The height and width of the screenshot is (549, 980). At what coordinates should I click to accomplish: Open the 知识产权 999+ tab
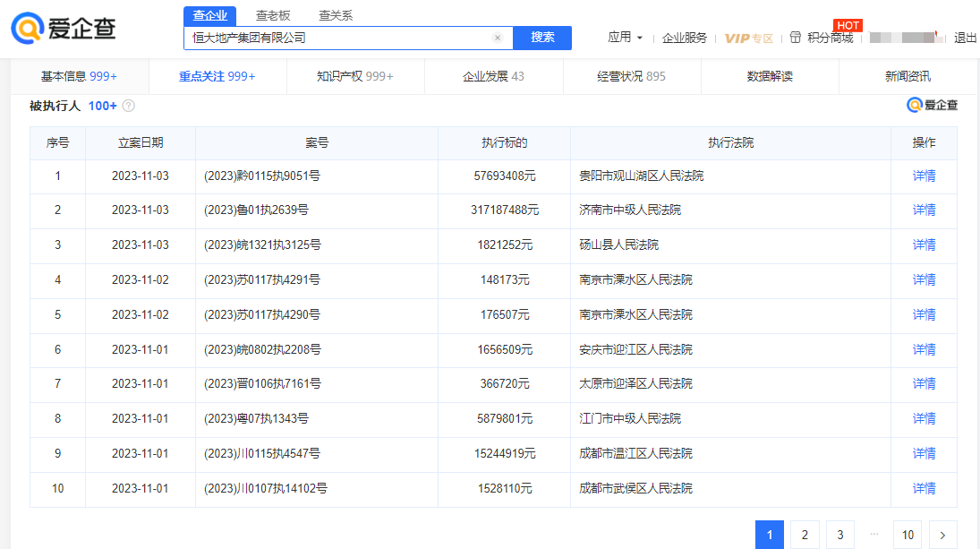pyautogui.click(x=355, y=77)
